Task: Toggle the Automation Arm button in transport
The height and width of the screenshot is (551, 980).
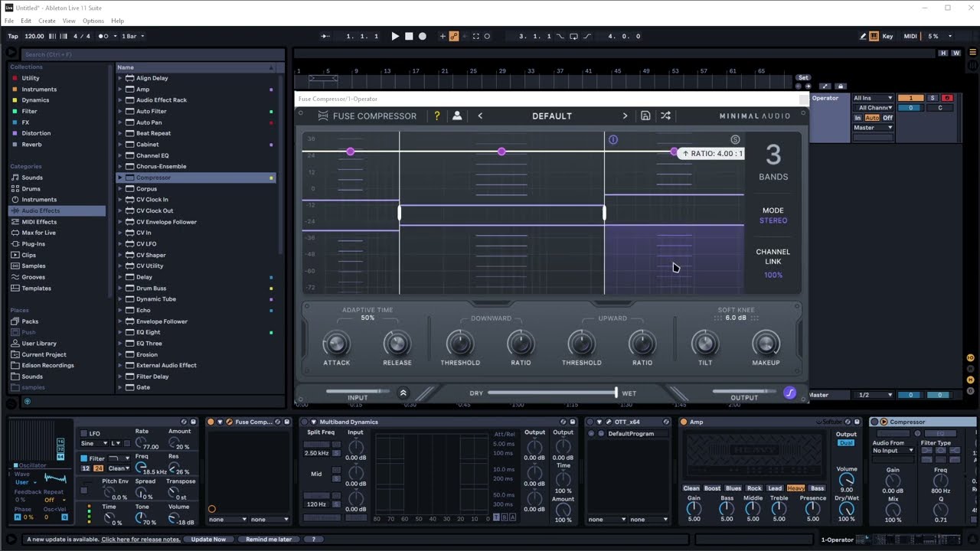Action: click(454, 36)
